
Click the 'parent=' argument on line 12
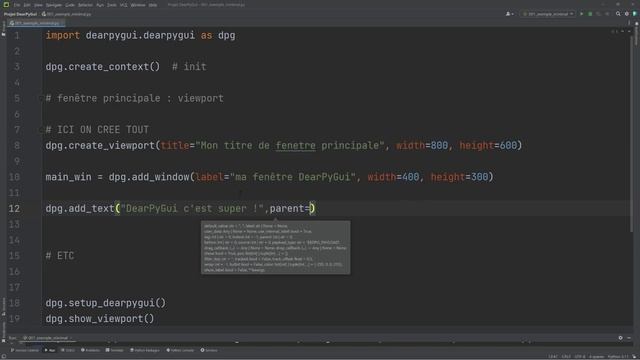[289, 209]
